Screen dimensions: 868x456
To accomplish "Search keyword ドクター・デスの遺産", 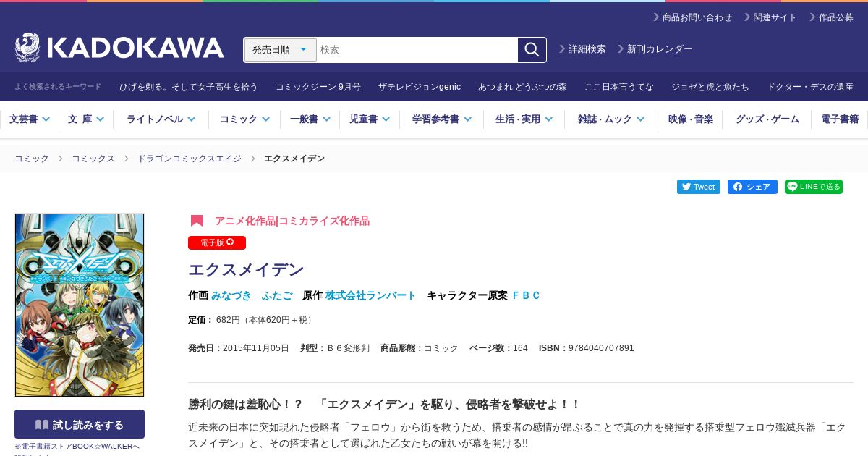I will tap(810, 87).
